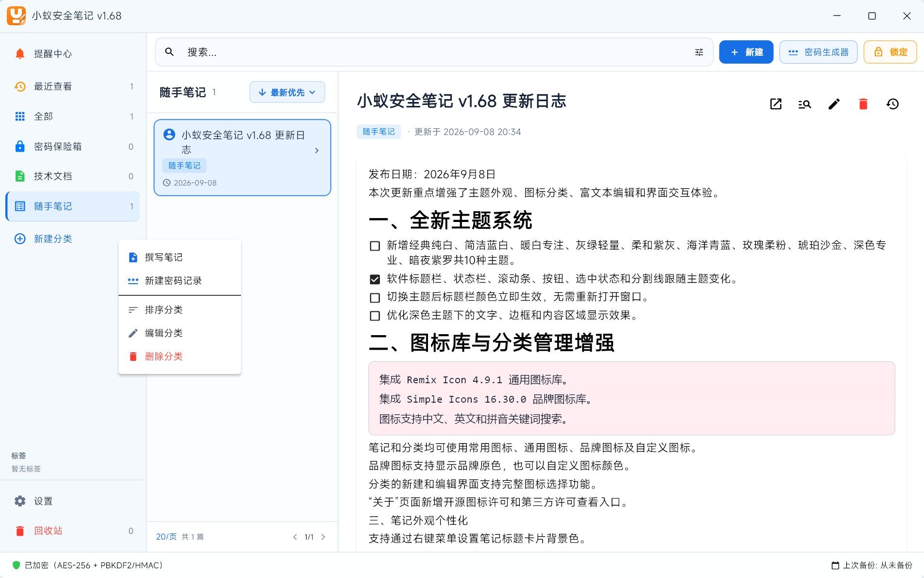This screenshot has width=924, height=578.
Task: Check the 新增经典纯白 themes item
Action: pos(375,246)
